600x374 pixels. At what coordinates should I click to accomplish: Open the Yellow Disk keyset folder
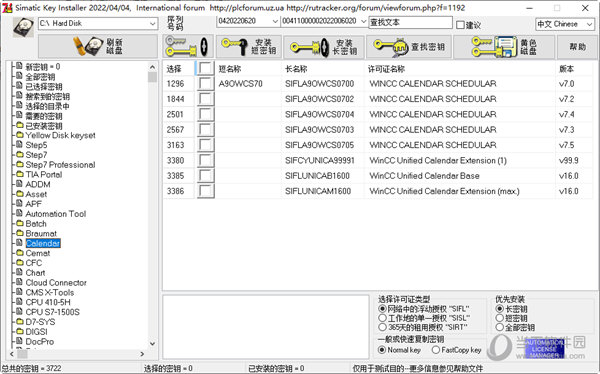click(x=60, y=135)
